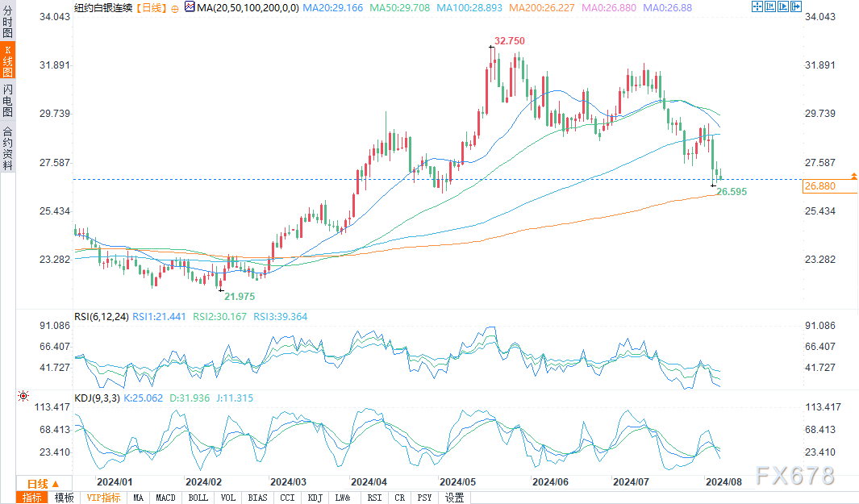
Task: Select the BIAS indicator button
Action: [257, 498]
